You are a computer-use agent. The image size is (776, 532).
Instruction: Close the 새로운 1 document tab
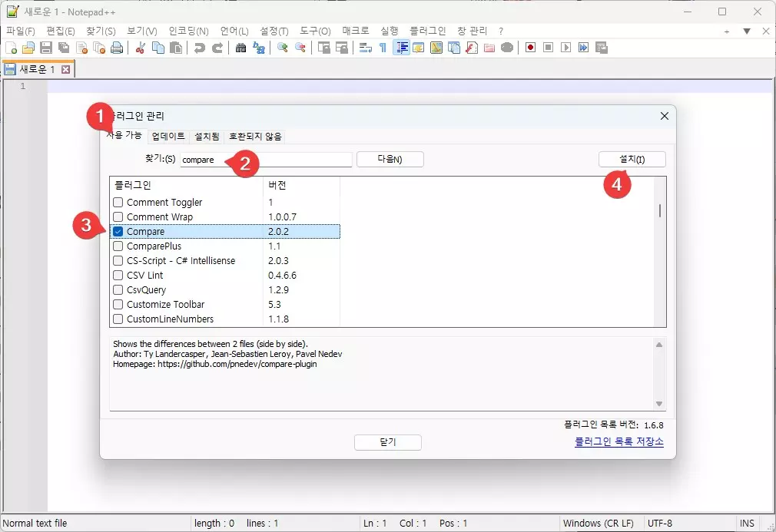point(65,69)
